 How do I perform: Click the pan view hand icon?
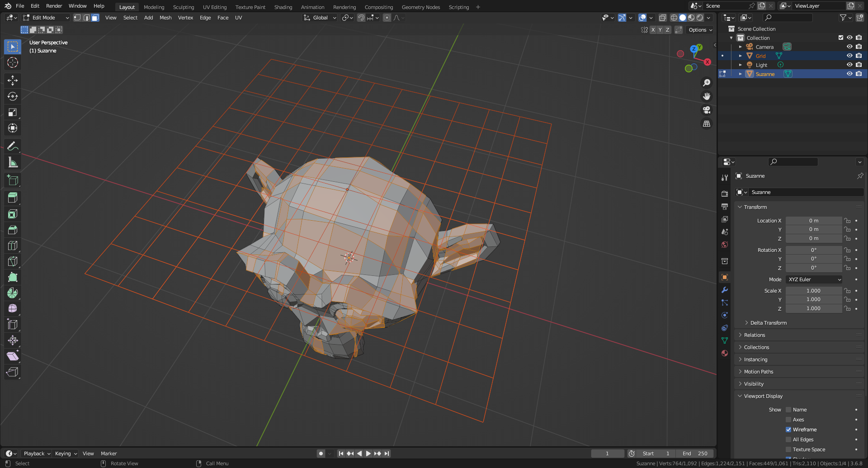click(707, 96)
